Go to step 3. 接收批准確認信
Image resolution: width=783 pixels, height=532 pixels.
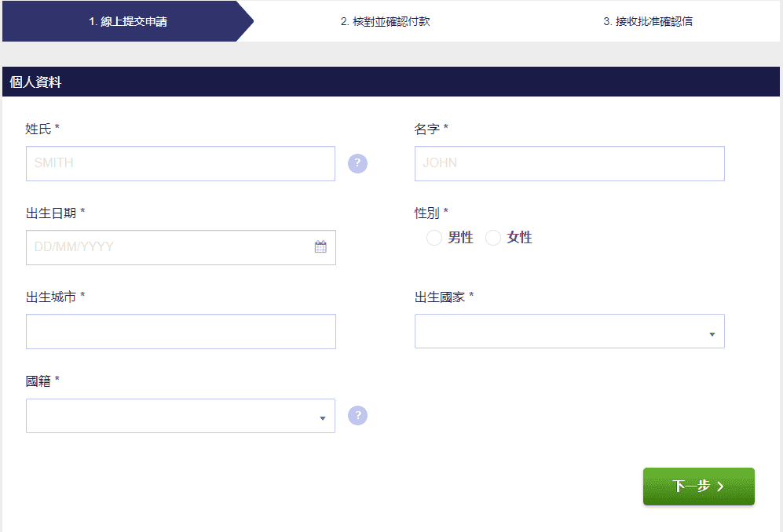click(x=648, y=21)
